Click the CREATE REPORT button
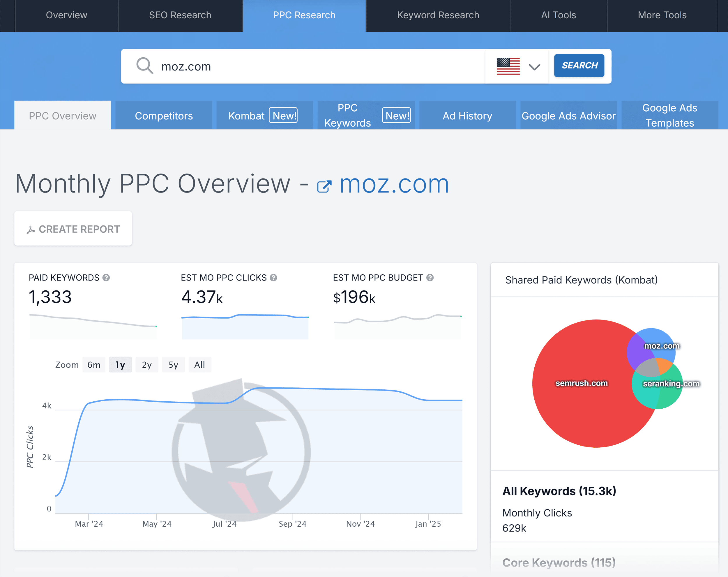Screen dimensions: 728x577 pos(73,229)
